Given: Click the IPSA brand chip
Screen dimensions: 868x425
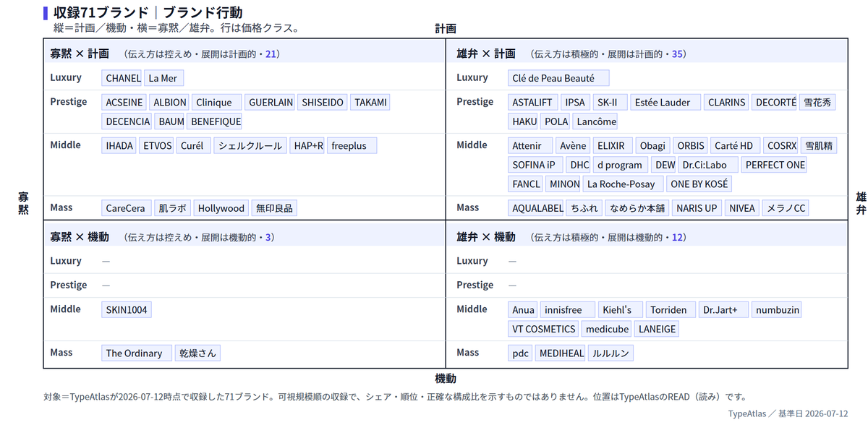Looking at the screenshot, I should tap(576, 103).
